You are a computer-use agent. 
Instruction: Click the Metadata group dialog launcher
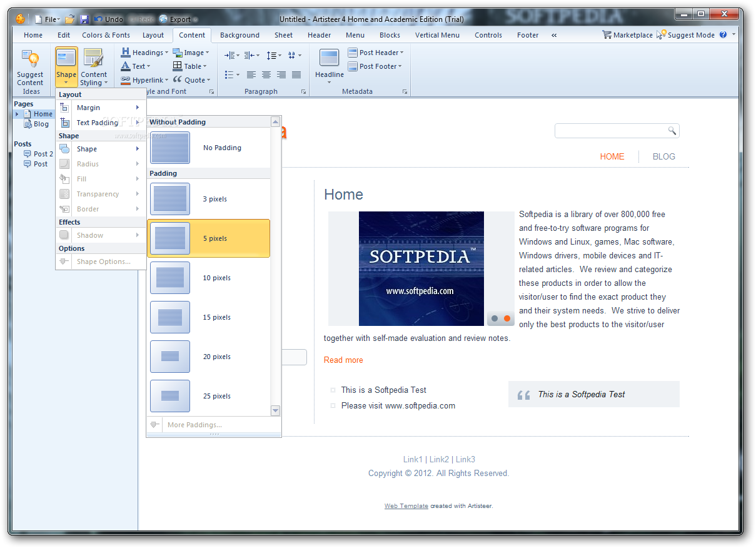coord(405,92)
